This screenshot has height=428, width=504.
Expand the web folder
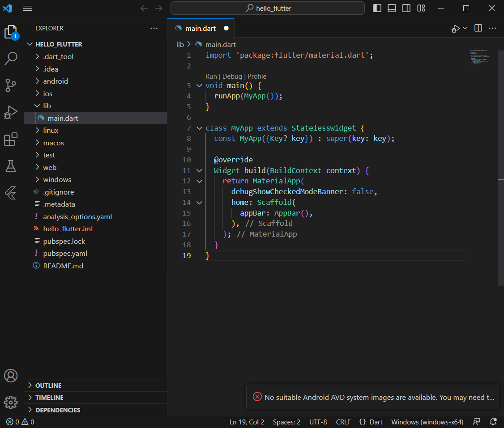coord(95,168)
